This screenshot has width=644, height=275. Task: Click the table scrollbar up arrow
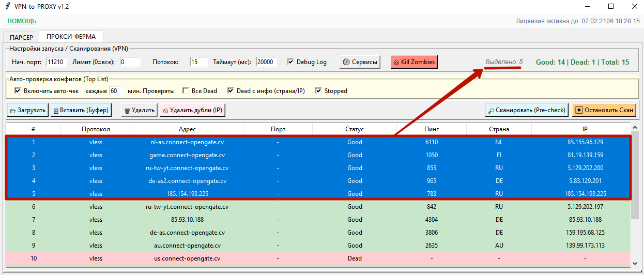(x=636, y=128)
